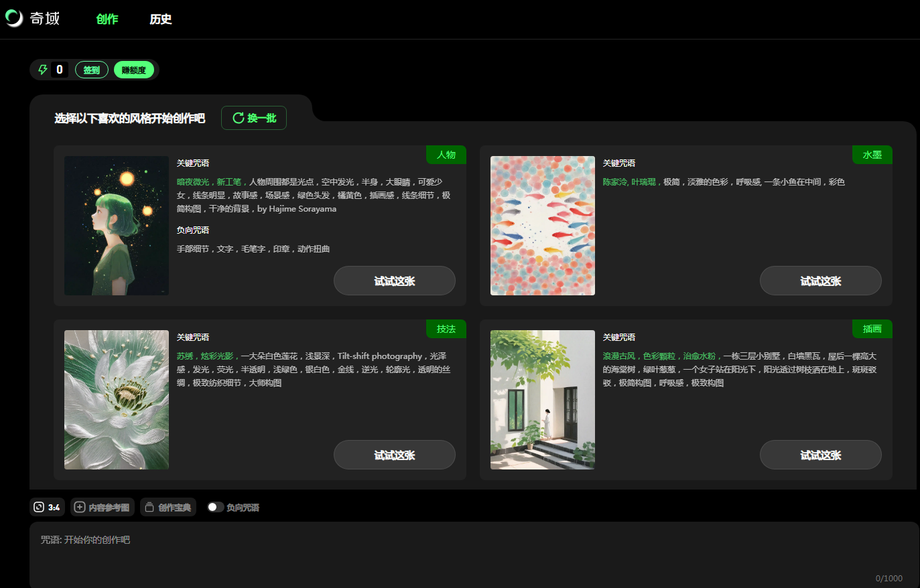The height and width of the screenshot is (588, 920).
Task: Click the 奇域 logo icon
Action: (14, 18)
